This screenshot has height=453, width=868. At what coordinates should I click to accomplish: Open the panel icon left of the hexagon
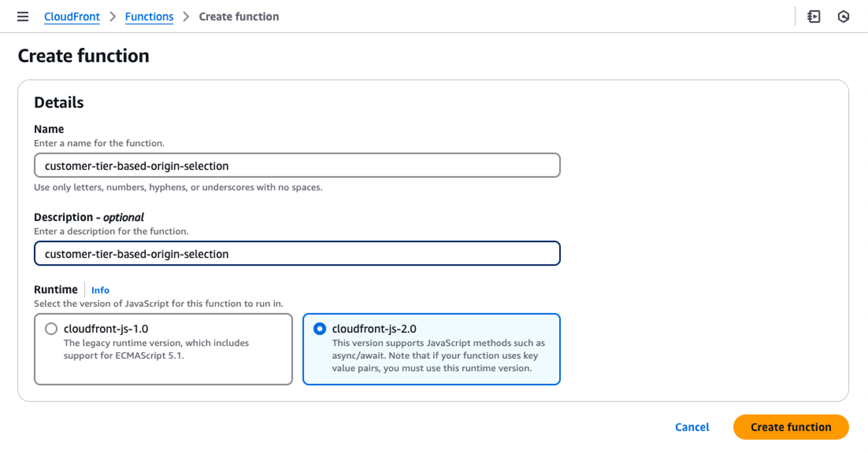[814, 17]
